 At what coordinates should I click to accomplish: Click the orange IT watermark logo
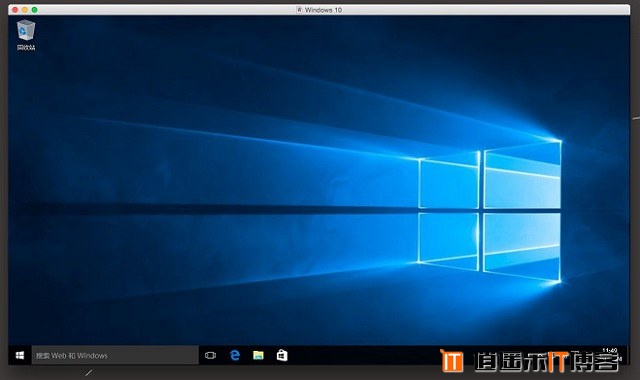(452, 361)
